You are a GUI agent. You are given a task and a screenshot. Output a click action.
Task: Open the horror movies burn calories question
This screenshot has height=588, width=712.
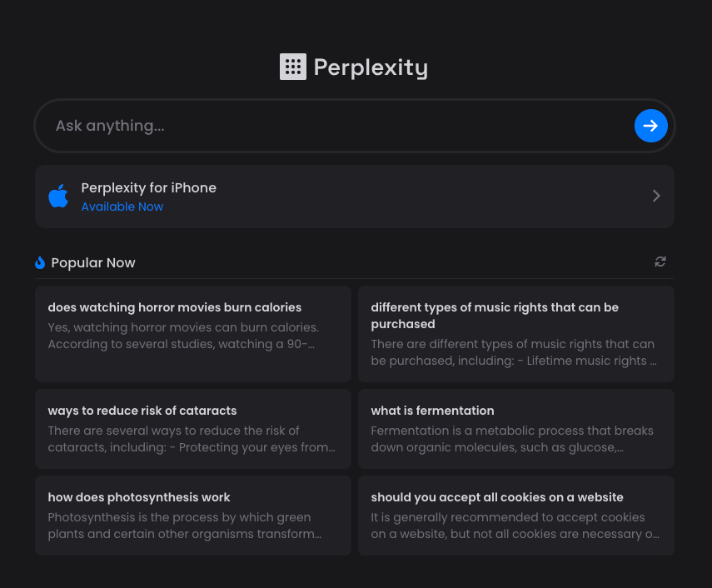[175, 307]
